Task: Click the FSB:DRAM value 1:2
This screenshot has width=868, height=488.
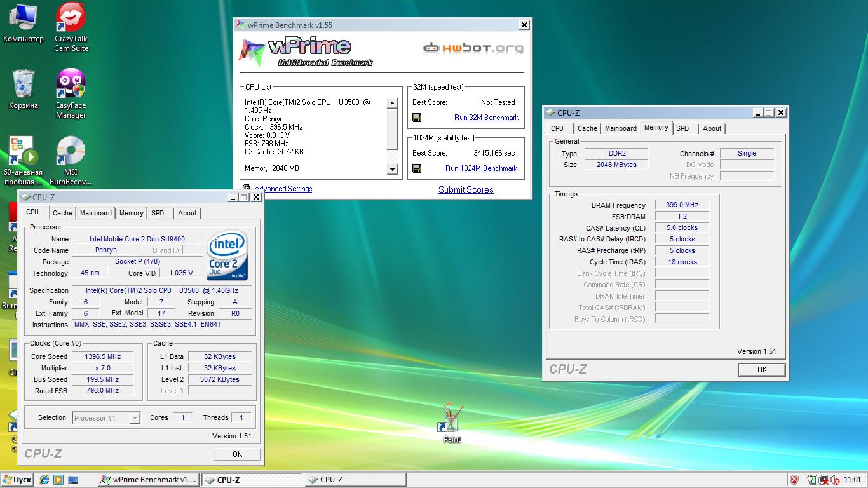Action: 682,216
